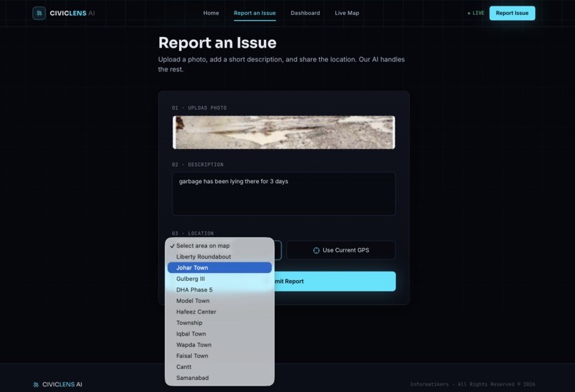Click the '03 · LOCATION' label

click(193, 233)
